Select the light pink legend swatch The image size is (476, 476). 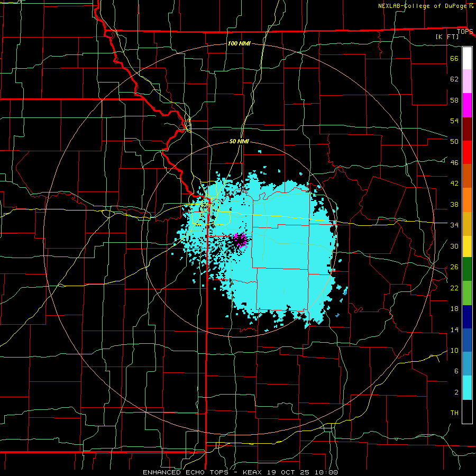click(x=467, y=81)
